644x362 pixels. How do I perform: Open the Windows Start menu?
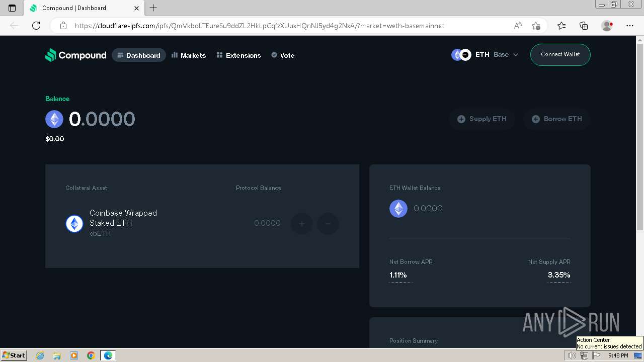pos(14,355)
